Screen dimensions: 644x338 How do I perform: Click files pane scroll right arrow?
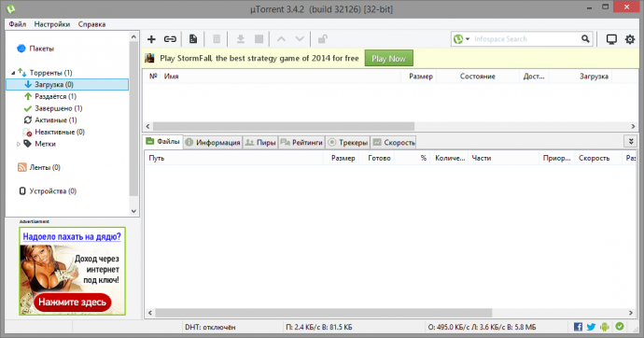631,313
